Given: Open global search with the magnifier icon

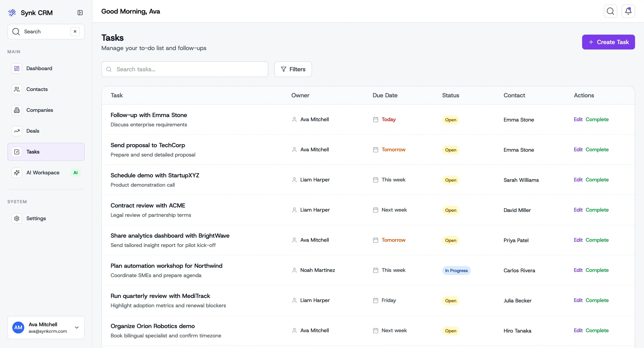Looking at the screenshot, I should [x=610, y=11].
